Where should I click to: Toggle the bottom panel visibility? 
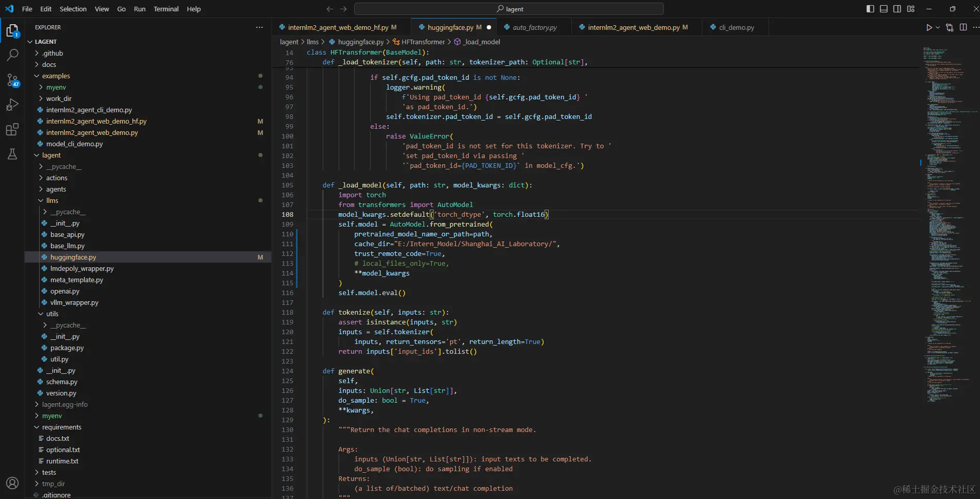coord(884,9)
